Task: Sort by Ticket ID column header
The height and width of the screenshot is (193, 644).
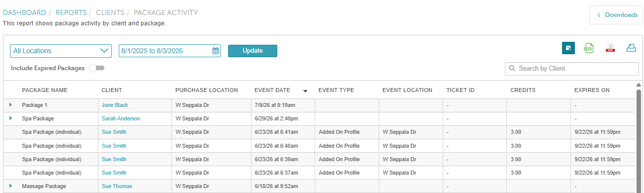Action: click(x=461, y=91)
